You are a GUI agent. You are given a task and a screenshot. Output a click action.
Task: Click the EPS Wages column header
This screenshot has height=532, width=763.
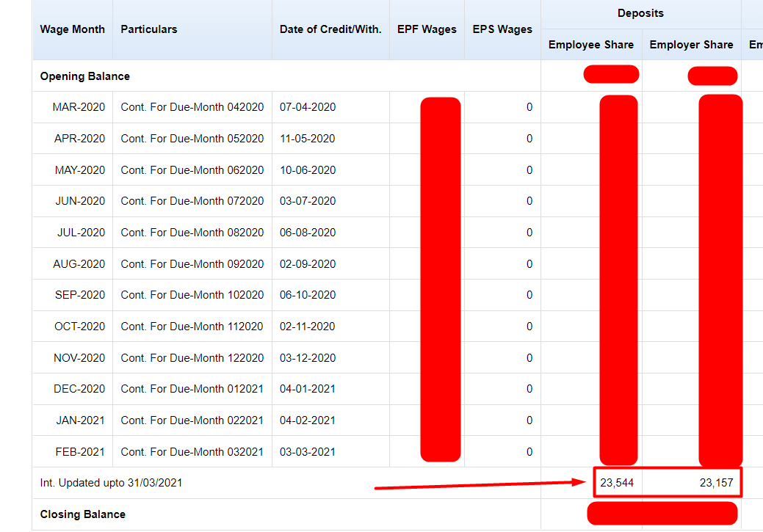pos(502,29)
